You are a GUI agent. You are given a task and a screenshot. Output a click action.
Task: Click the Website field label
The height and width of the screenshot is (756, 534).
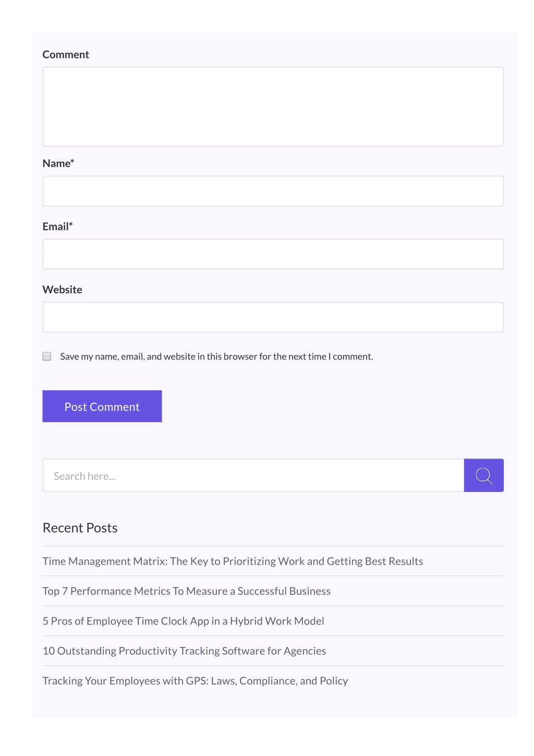63,290
